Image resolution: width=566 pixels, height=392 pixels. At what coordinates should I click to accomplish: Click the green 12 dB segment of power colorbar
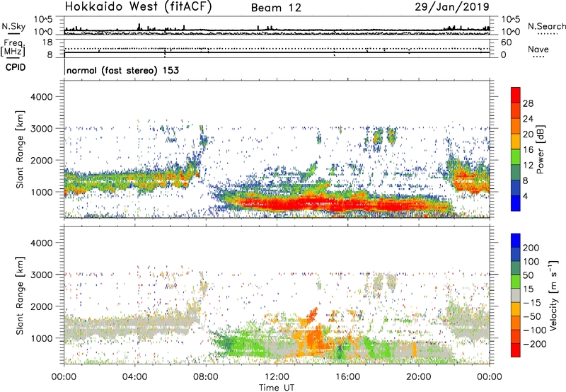click(516, 157)
